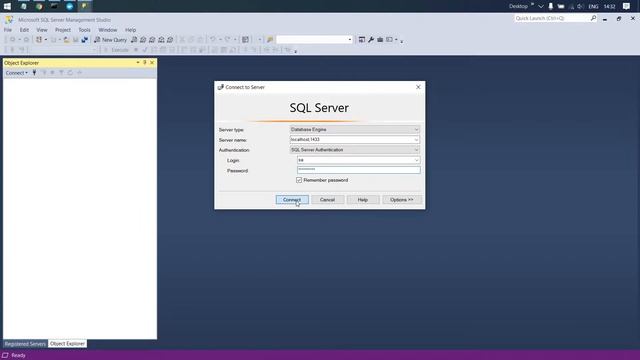The height and width of the screenshot is (360, 640).
Task: Select the Object Explorer bottom tab
Action: (x=67, y=344)
